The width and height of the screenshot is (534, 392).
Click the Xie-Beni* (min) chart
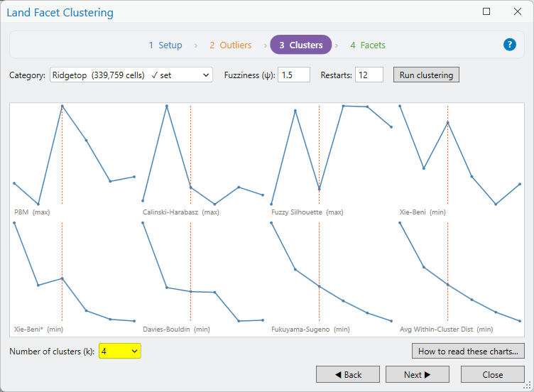pos(75,277)
